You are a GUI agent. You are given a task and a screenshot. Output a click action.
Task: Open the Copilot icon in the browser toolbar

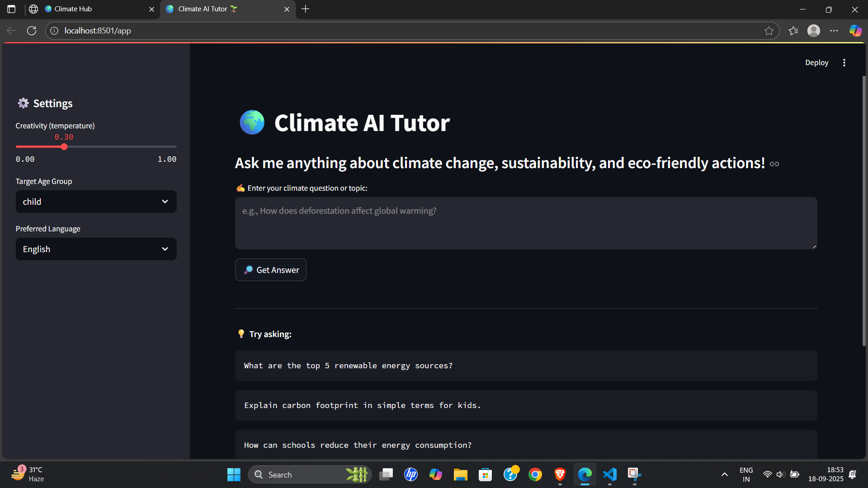[855, 31]
